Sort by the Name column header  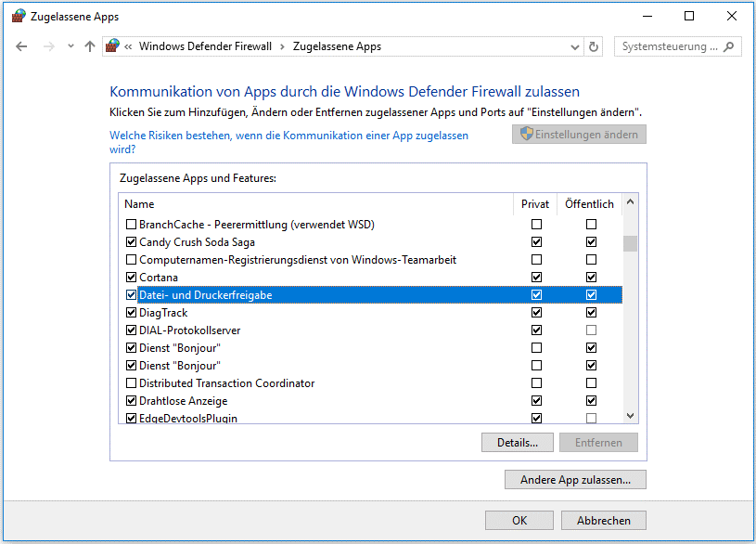pyautogui.click(x=315, y=204)
